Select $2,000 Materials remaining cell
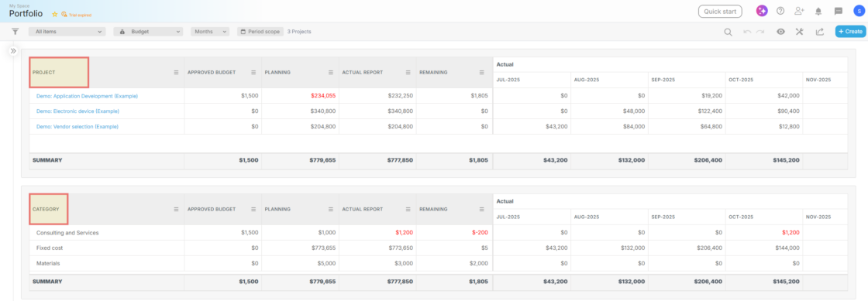The image size is (868, 301). click(x=454, y=263)
